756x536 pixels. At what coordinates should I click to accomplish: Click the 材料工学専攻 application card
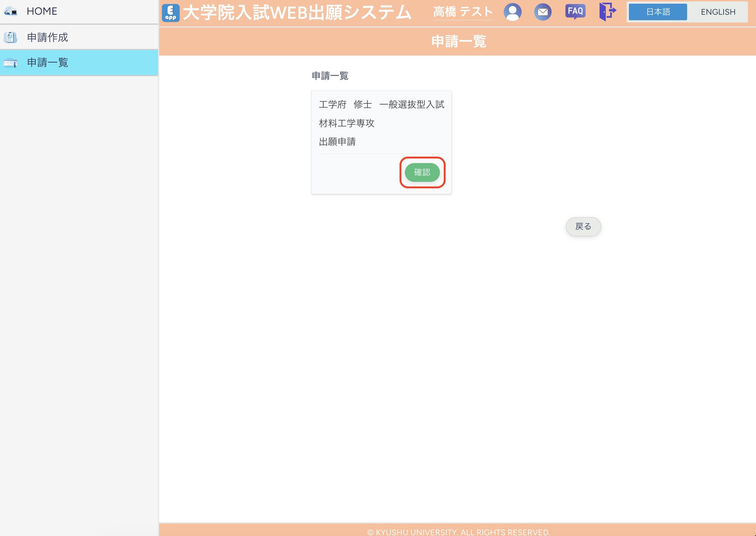point(347,123)
